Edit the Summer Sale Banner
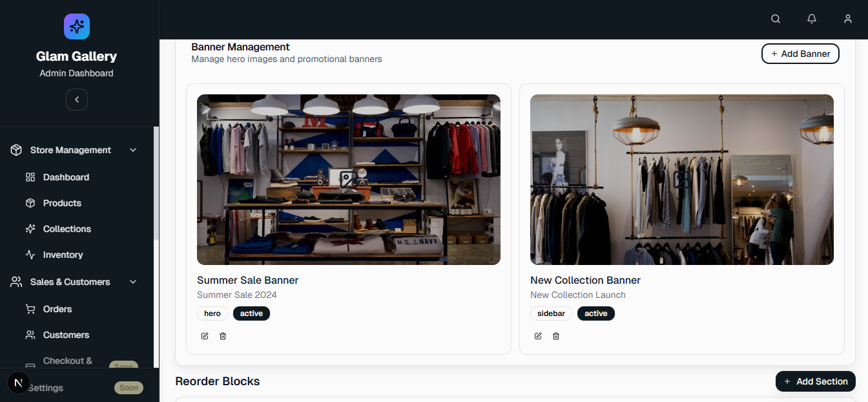 (205, 336)
